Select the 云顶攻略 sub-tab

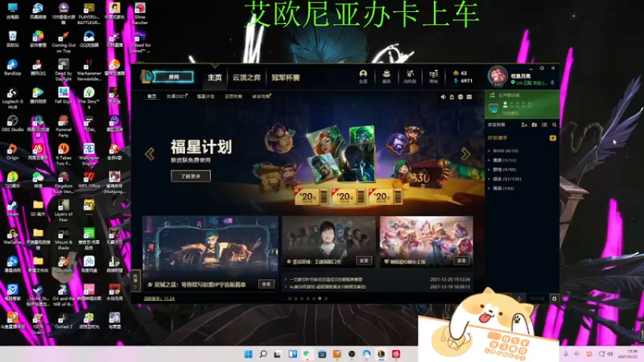(233, 97)
